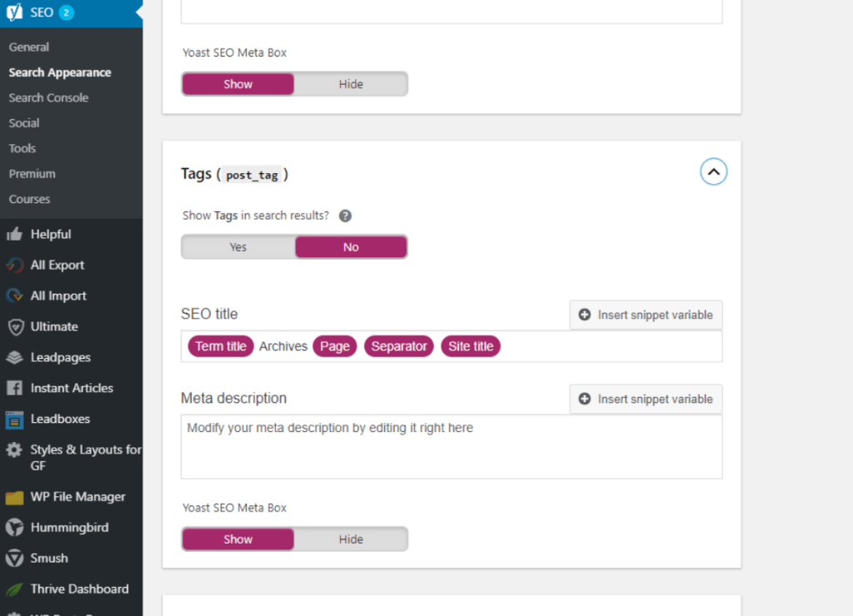The height and width of the screenshot is (616, 853).
Task: Open help tooltip for Tags search results
Action: pyautogui.click(x=345, y=216)
